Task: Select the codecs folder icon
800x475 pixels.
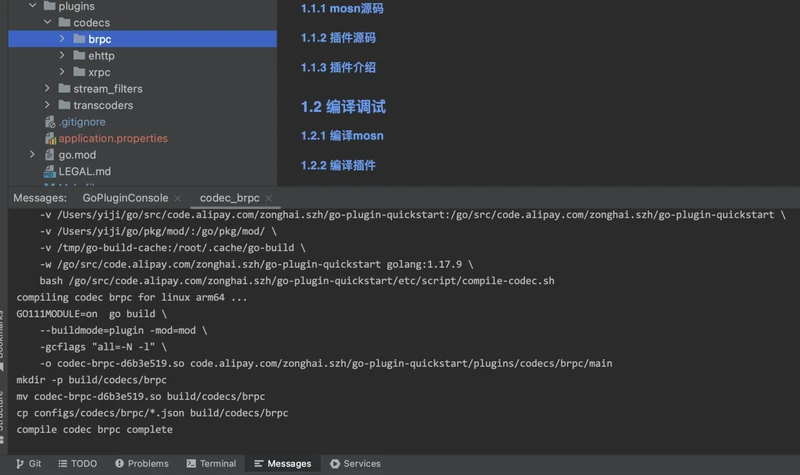Action: (64, 22)
